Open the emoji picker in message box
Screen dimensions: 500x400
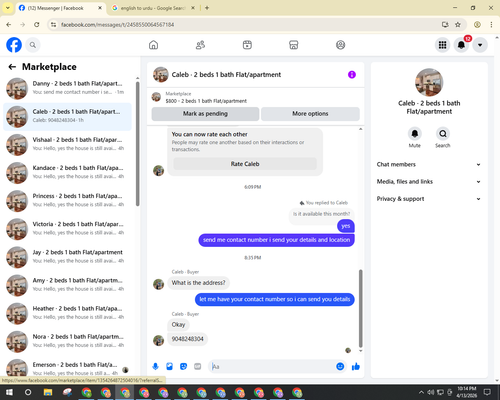[x=340, y=366]
